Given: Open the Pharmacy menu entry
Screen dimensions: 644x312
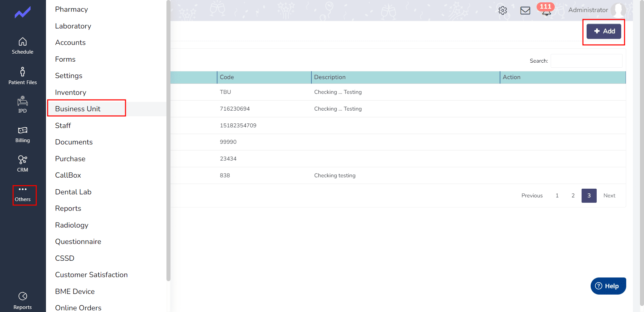Looking at the screenshot, I should pyautogui.click(x=71, y=9).
